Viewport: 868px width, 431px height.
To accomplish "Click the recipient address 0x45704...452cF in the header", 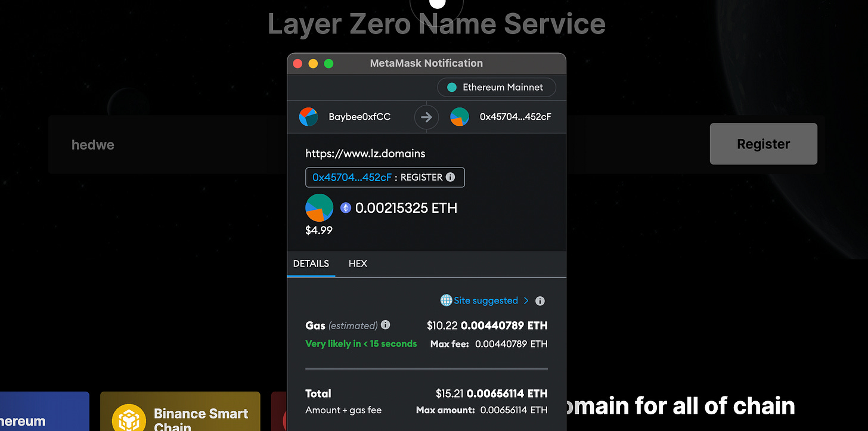I will coord(515,117).
